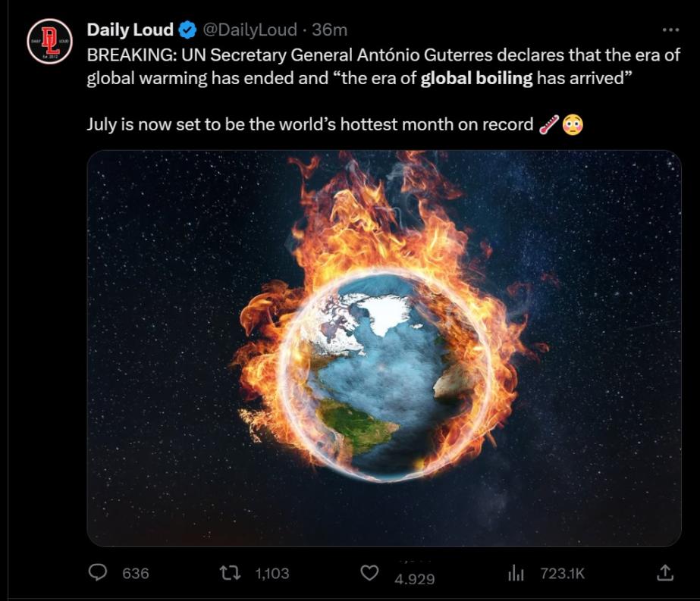Image resolution: width=700 pixels, height=601 pixels.
Task: Open view analytics bar chart icon
Action: (516, 573)
